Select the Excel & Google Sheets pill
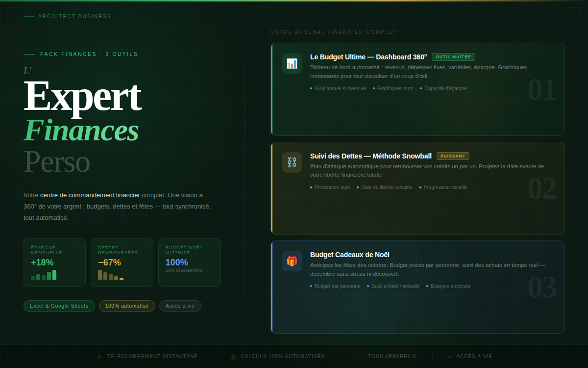Viewport: 588px width, 368px height. (x=59, y=306)
